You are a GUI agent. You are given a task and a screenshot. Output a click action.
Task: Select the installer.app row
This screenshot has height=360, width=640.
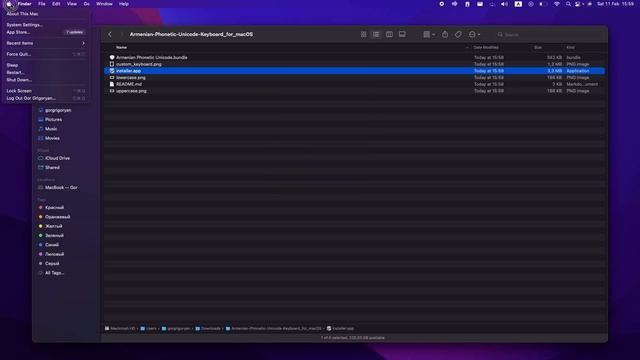pyautogui.click(x=354, y=71)
